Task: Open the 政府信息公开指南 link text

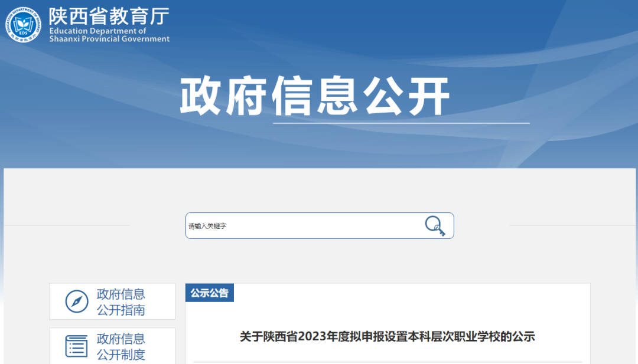Action: pos(121,302)
